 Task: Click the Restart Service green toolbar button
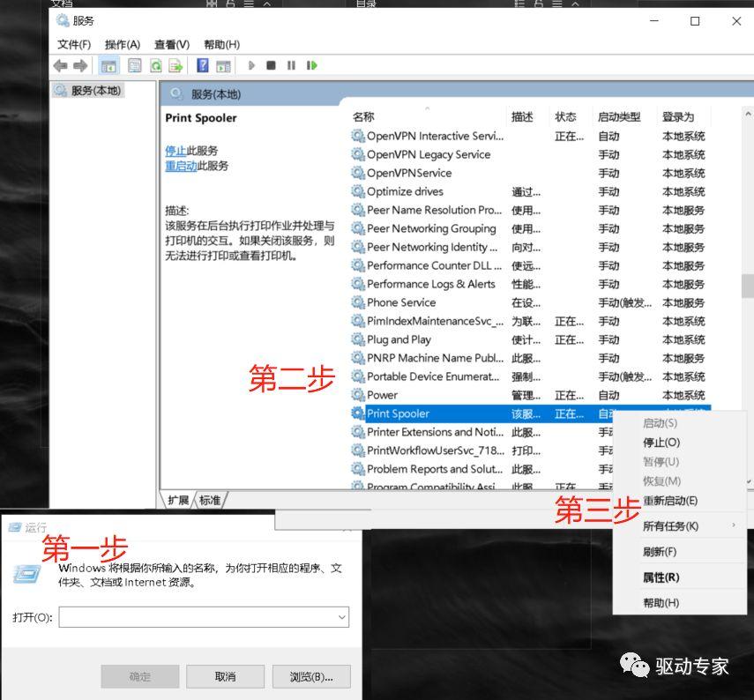click(311, 65)
